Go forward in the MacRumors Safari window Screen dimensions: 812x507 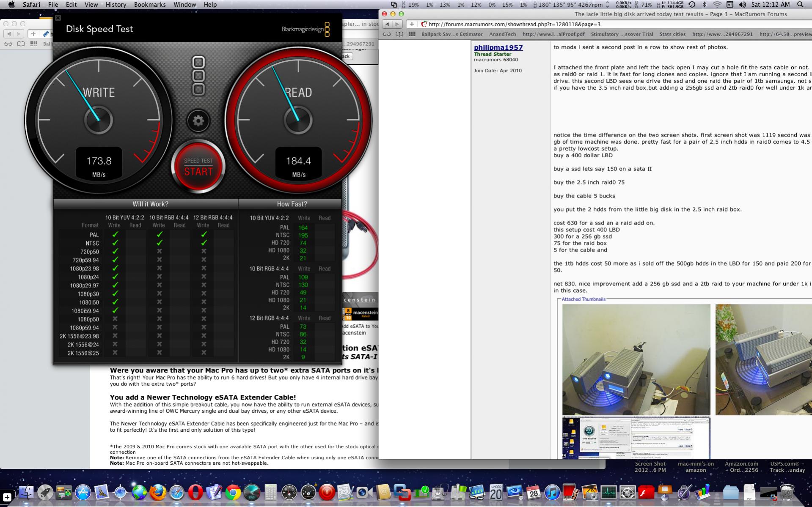click(397, 24)
